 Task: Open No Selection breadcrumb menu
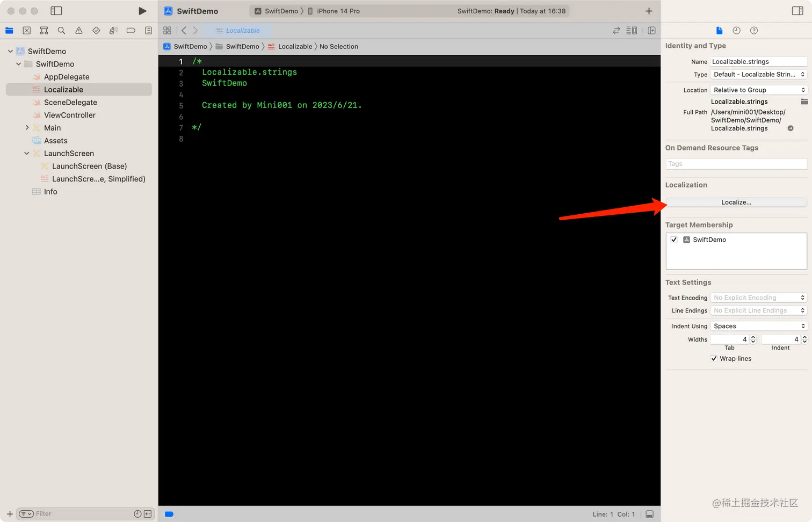pyautogui.click(x=339, y=46)
